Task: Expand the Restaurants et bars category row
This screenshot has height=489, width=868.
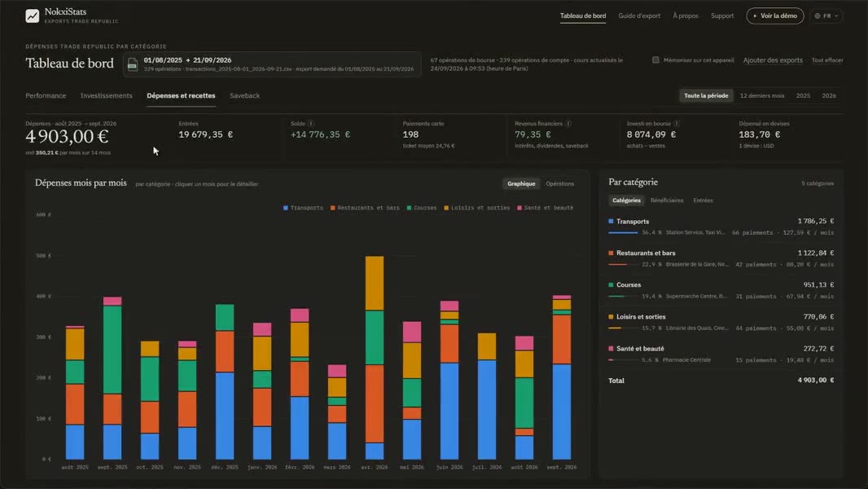Action: [721, 258]
